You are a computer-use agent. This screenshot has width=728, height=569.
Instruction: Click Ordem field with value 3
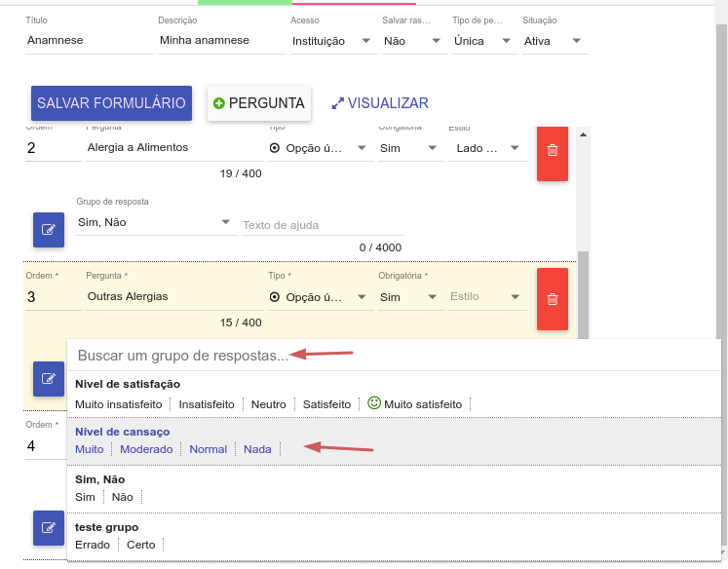pyautogui.click(x=54, y=297)
